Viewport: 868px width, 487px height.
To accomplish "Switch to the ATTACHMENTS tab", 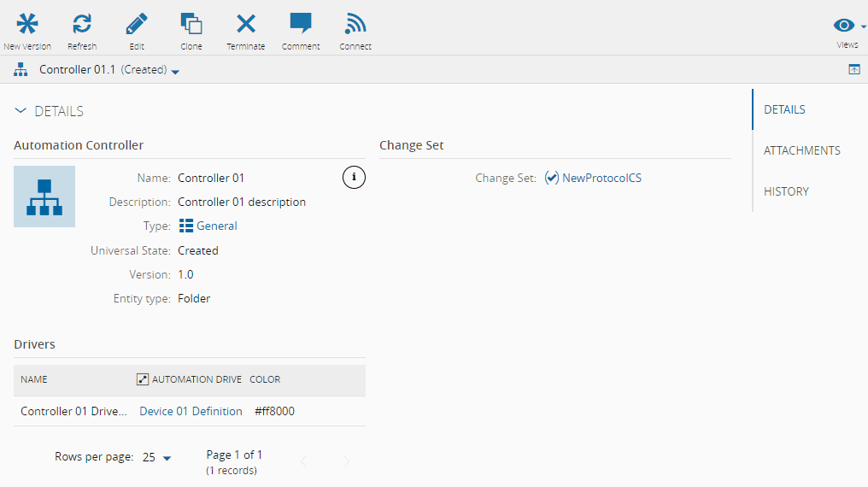I will [801, 150].
